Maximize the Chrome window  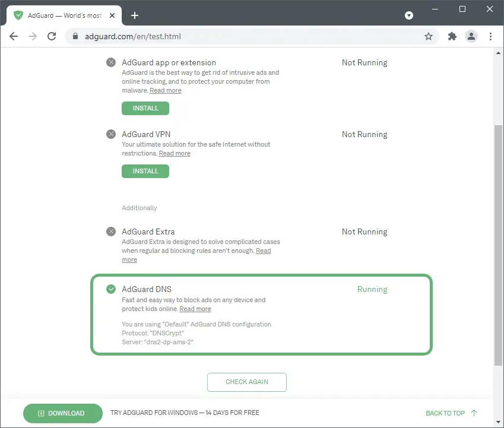pos(462,9)
